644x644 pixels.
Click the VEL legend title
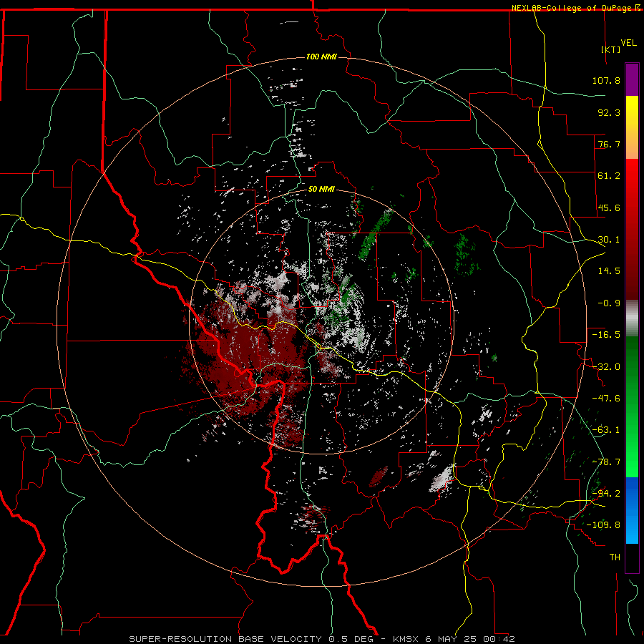628,43
